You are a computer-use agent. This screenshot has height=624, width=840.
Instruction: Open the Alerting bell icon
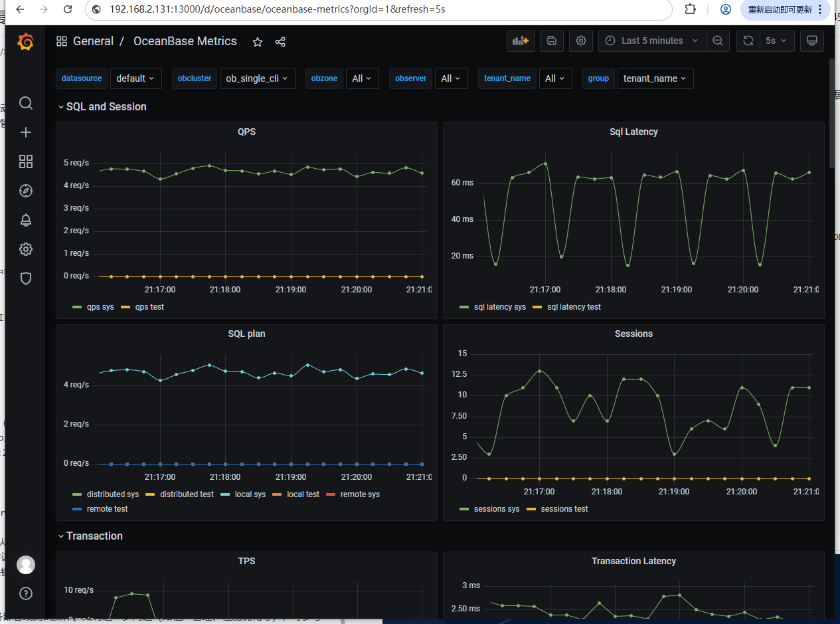(26, 220)
